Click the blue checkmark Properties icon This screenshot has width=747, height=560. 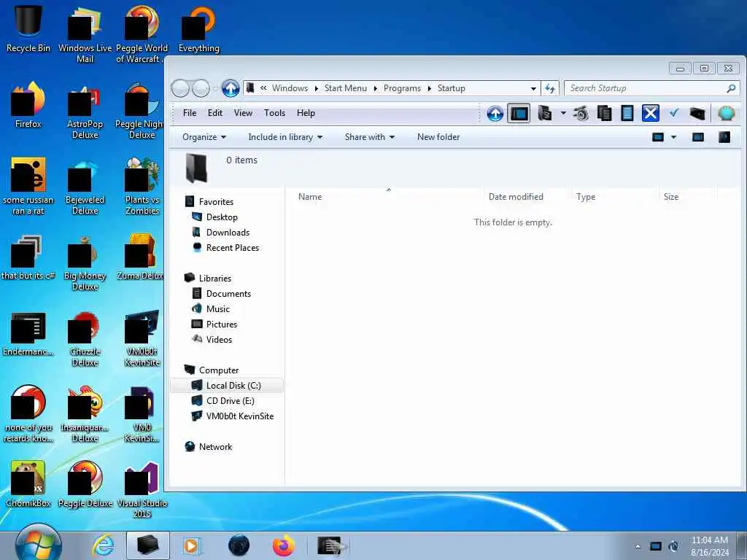tap(673, 113)
